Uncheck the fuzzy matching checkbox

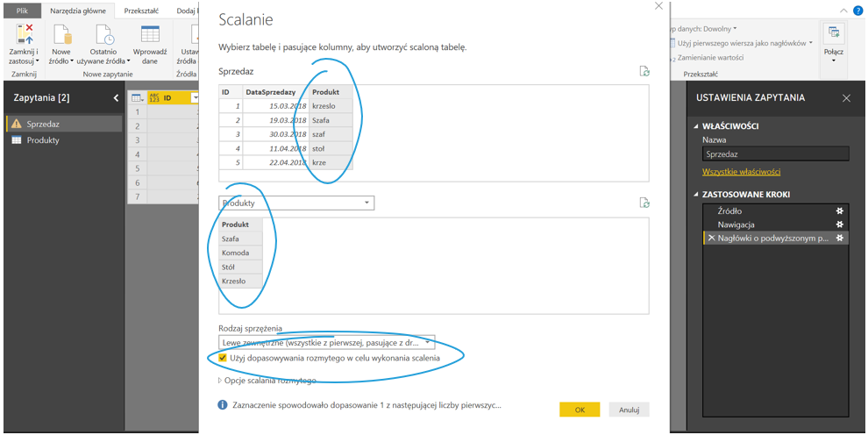tap(223, 358)
